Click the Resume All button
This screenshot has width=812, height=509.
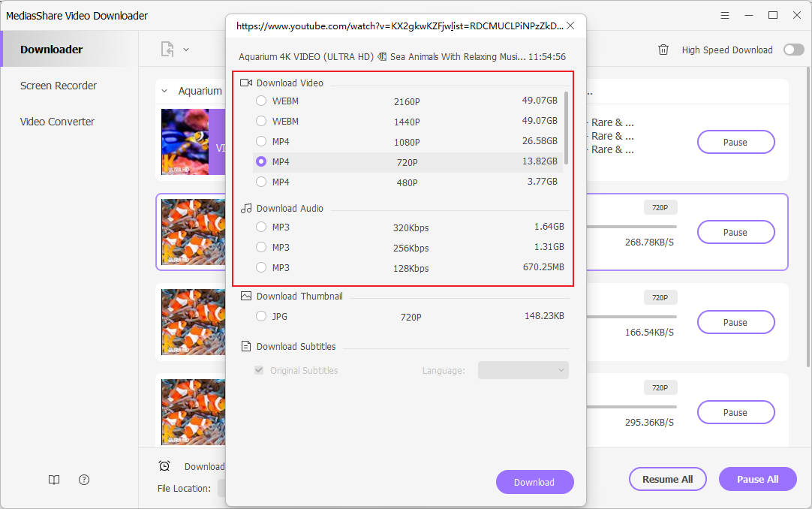[x=667, y=479]
